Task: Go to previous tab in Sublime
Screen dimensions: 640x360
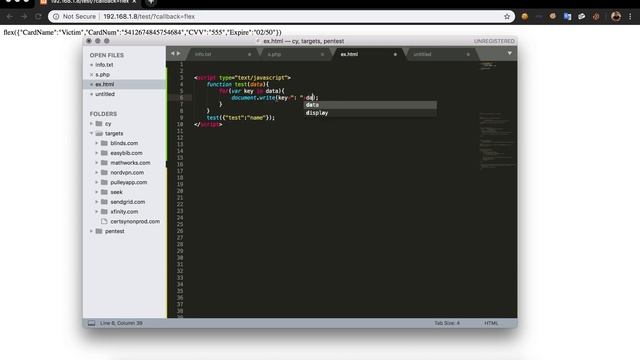Action: click(x=172, y=53)
